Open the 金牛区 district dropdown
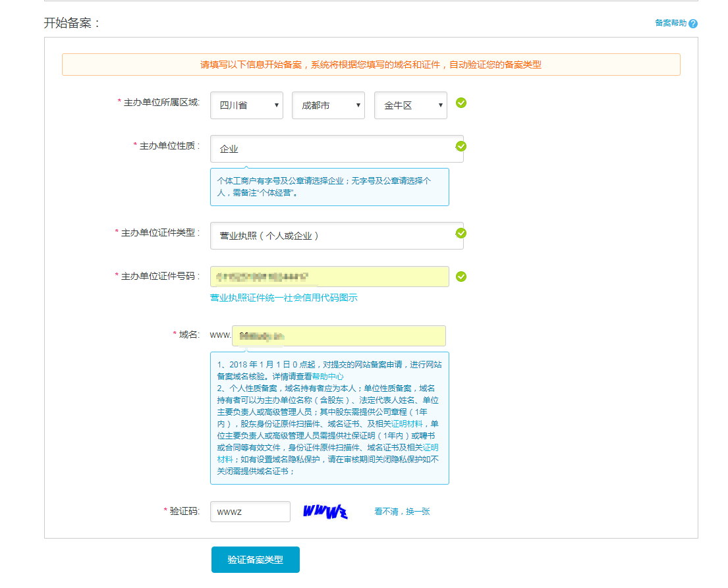The width and height of the screenshot is (728, 588). pos(410,105)
